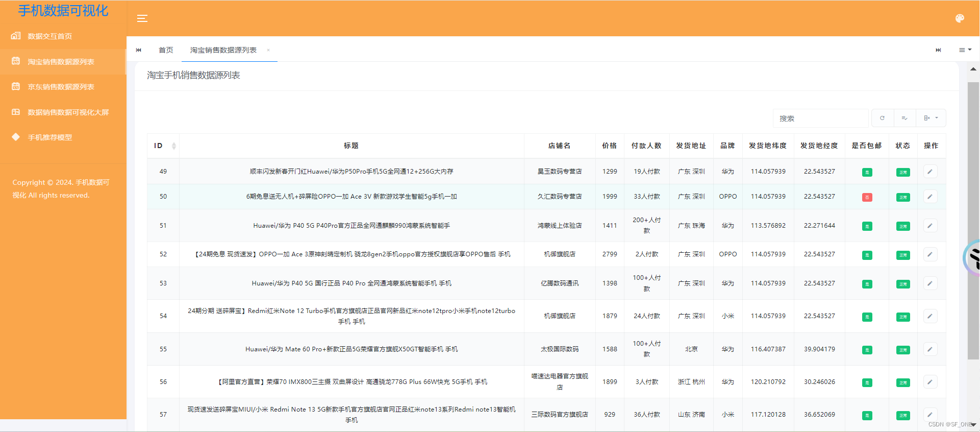
Task: Click shop name 太极国际数码
Action: (560, 349)
